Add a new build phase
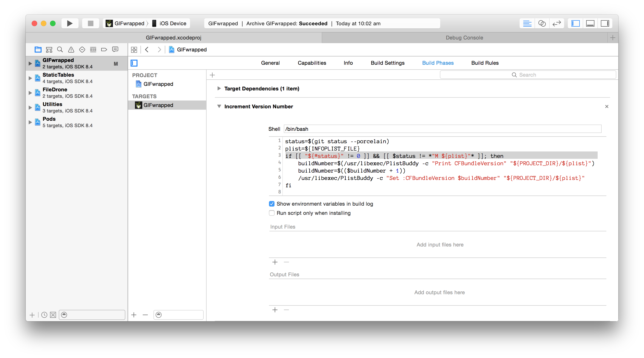 click(x=212, y=75)
